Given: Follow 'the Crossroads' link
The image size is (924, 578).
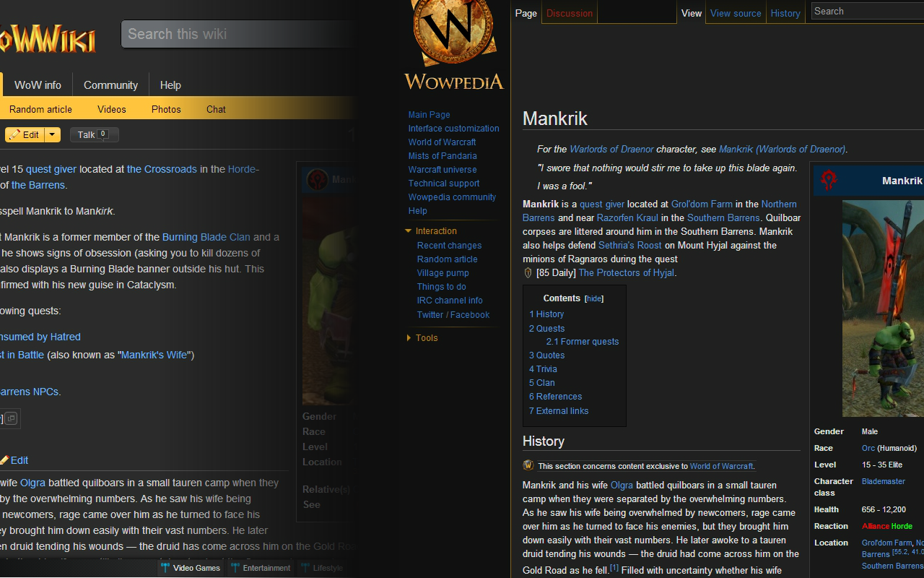Looking at the screenshot, I should coord(162,169).
